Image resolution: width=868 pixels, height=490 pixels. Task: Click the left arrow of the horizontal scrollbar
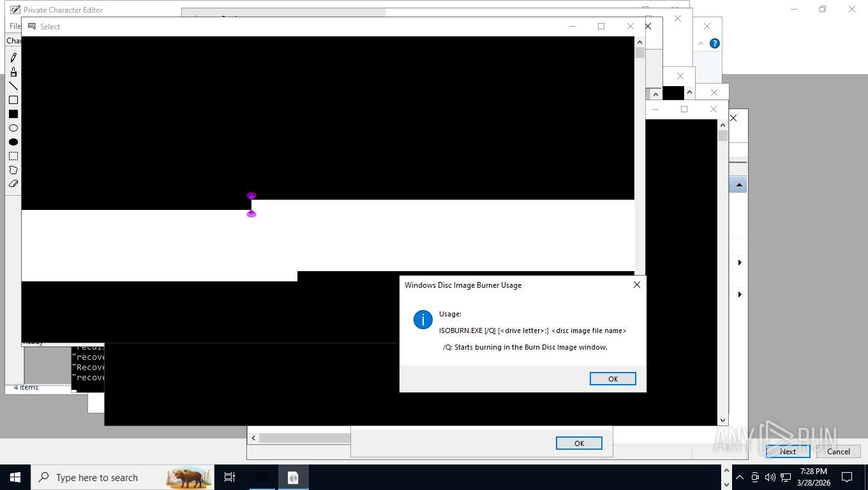pyautogui.click(x=253, y=438)
